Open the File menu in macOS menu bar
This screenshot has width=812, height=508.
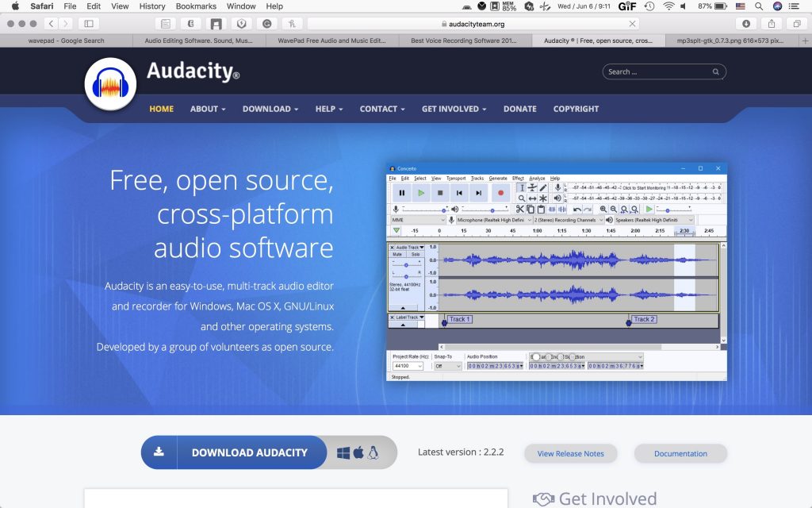70,6
